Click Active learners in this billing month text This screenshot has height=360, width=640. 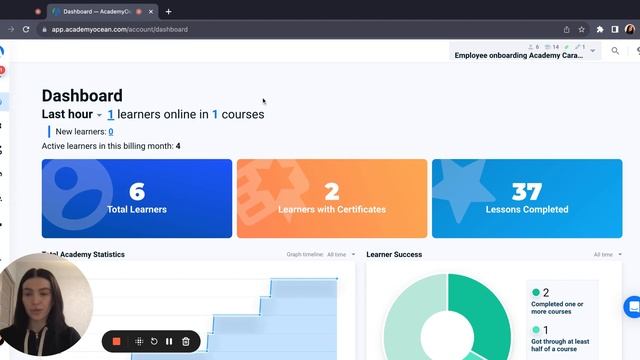coord(111,146)
